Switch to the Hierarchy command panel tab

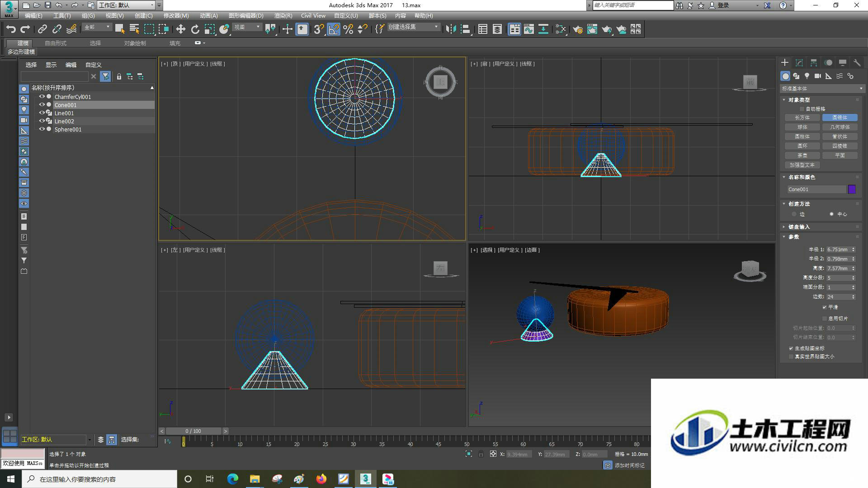click(x=814, y=63)
